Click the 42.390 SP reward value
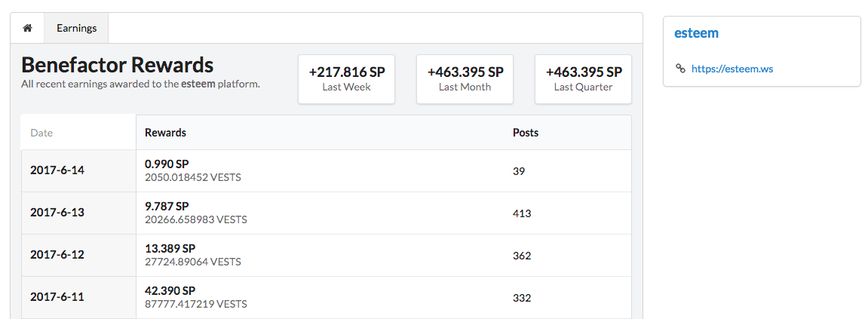 170,291
